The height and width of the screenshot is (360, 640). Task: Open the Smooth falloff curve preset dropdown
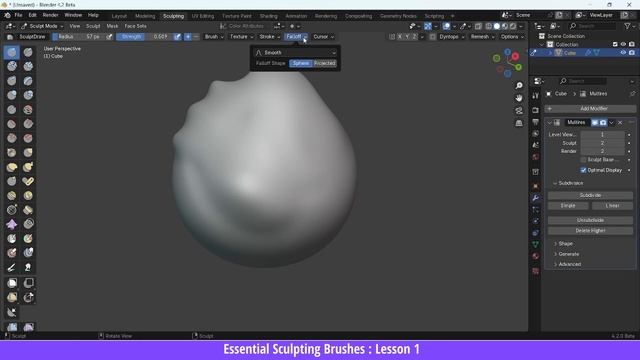coord(296,53)
